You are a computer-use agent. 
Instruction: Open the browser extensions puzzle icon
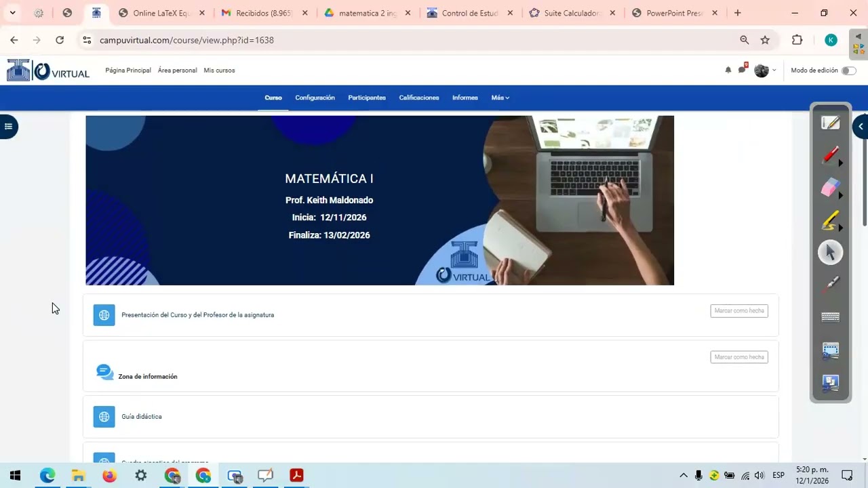pos(797,40)
